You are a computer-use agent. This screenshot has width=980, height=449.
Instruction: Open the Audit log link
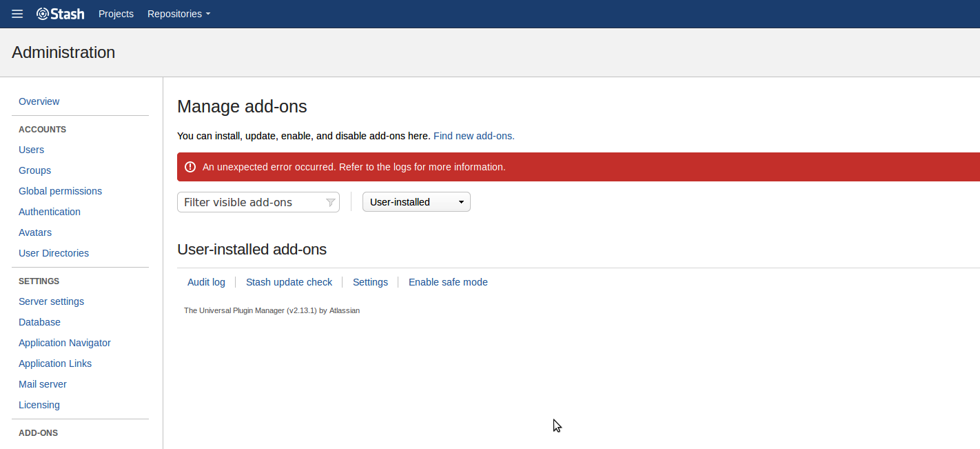pyautogui.click(x=206, y=282)
